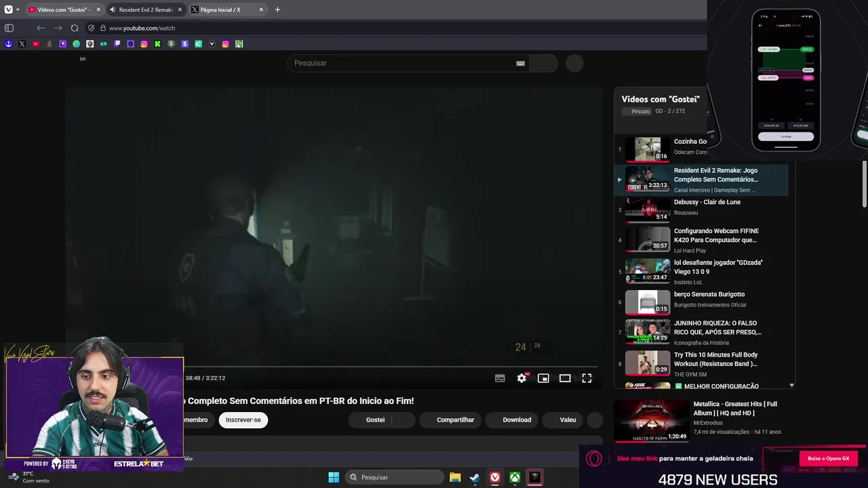The image size is (868, 488).
Task: Toggle the side panel icon in toolbar
Action: (9, 28)
